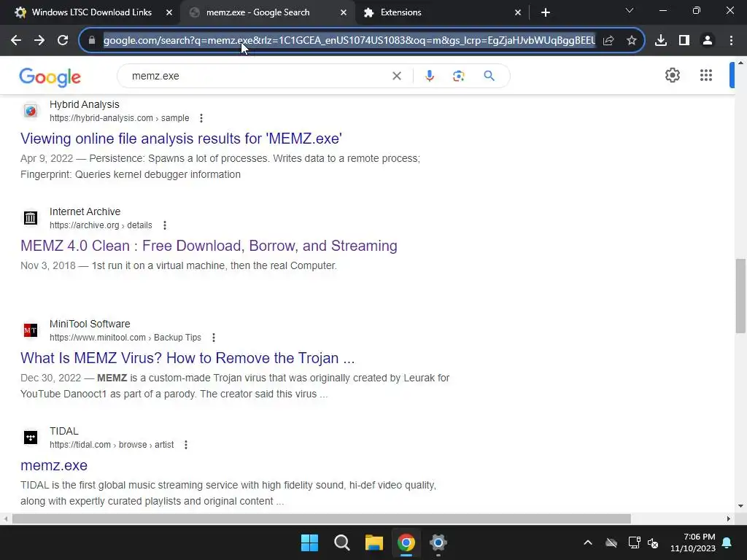Click the Chrome address bar URL
The width and height of the screenshot is (747, 560).
coord(349,41)
